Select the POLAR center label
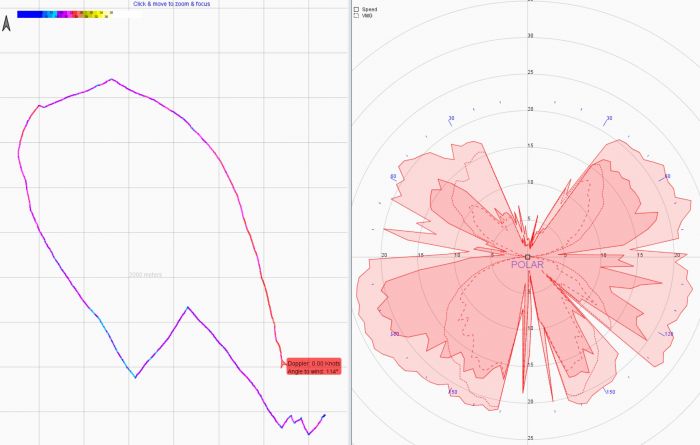Screen dimensions: 700x445 pyautogui.click(x=527, y=265)
